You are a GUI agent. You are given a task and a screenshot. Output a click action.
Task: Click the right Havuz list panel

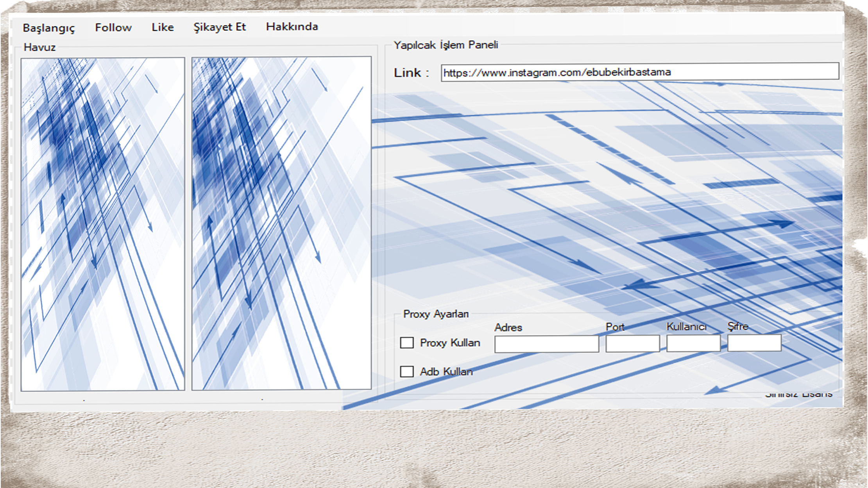pos(281,223)
